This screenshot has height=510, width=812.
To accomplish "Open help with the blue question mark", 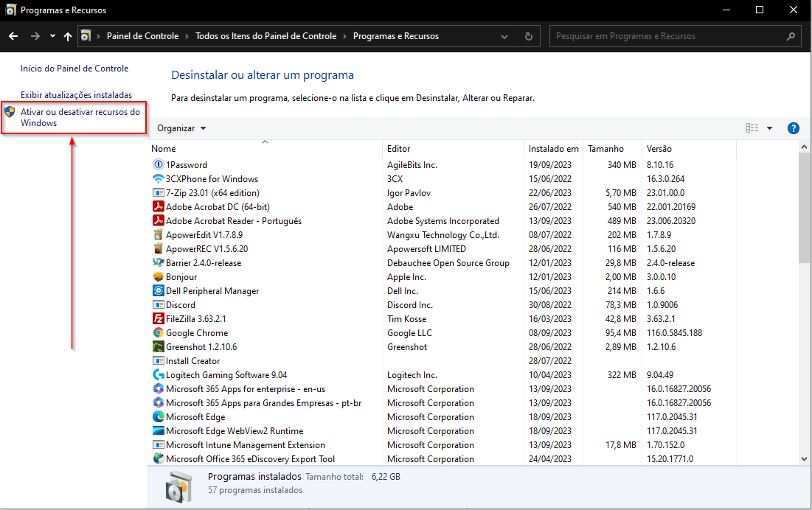I will pyautogui.click(x=793, y=128).
